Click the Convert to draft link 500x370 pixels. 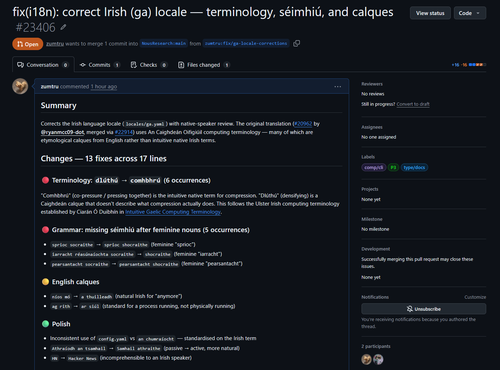413,104
